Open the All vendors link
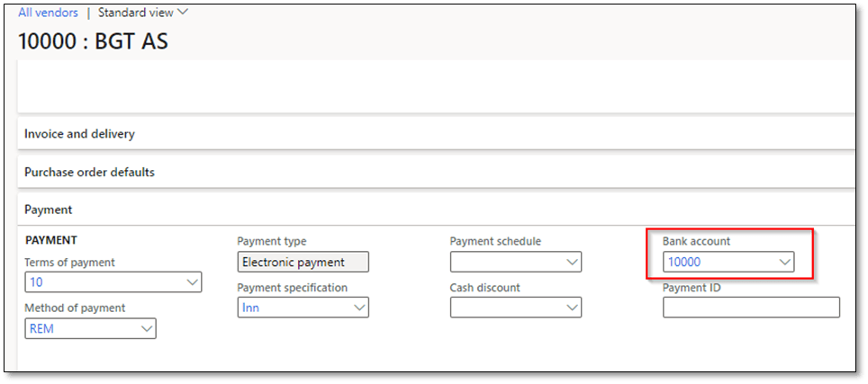Screen dimensions: 868x384 point(49,13)
